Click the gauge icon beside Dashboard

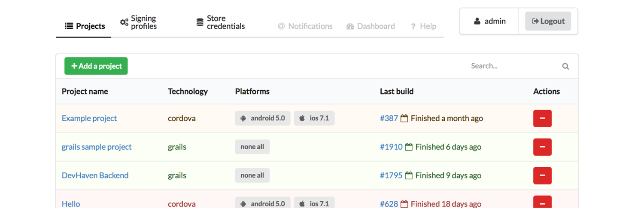(350, 26)
